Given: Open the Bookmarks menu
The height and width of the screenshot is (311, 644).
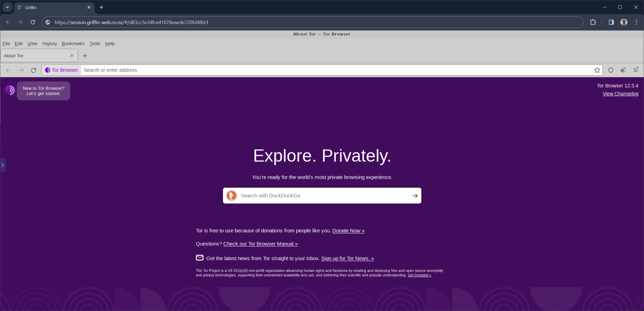Looking at the screenshot, I should [x=73, y=44].
